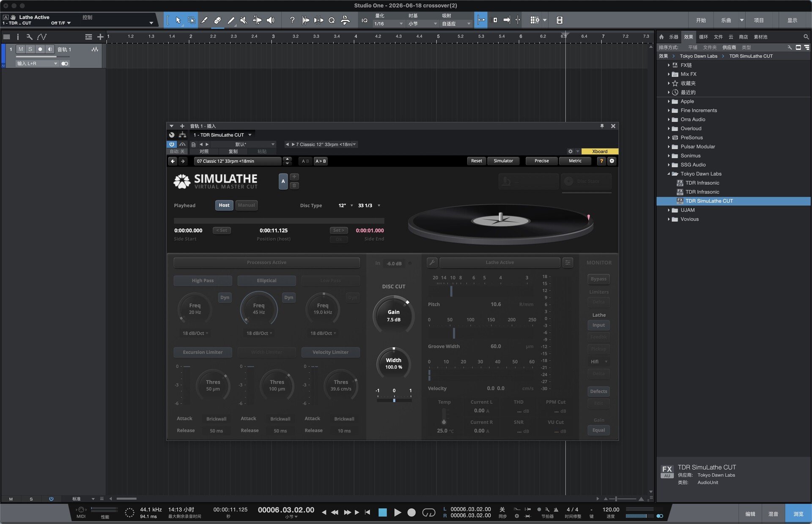Set Playhead mode to Manual

(246, 205)
